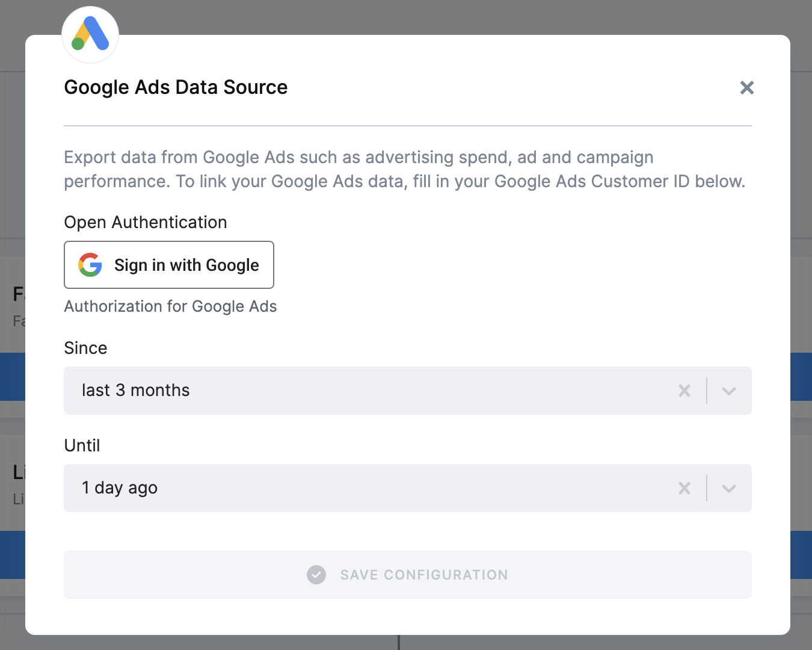Click the Authorization for Google Ads label
The height and width of the screenshot is (650, 812).
(x=170, y=306)
